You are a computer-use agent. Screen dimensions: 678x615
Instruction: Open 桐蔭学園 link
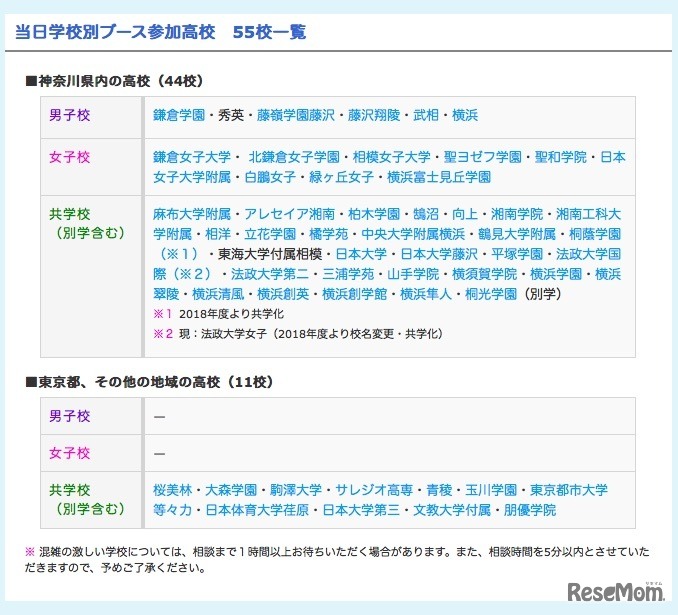595,234
